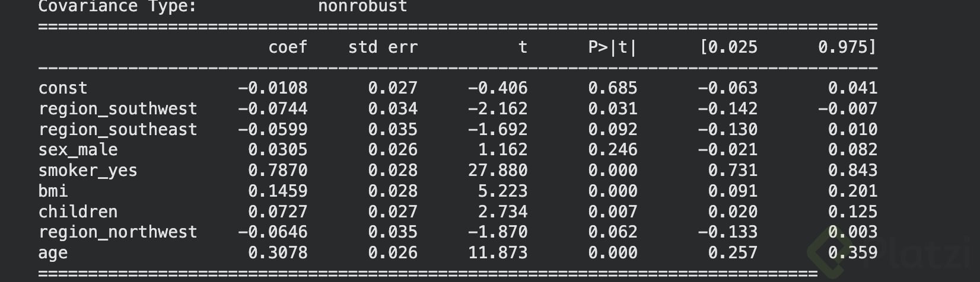Click the nonrobust covariance type text
The image size is (980, 282).
(362, 7)
